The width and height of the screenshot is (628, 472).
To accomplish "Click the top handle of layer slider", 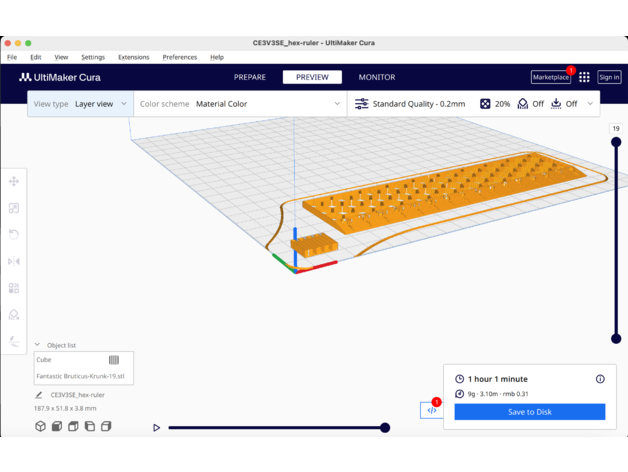I will [616, 142].
